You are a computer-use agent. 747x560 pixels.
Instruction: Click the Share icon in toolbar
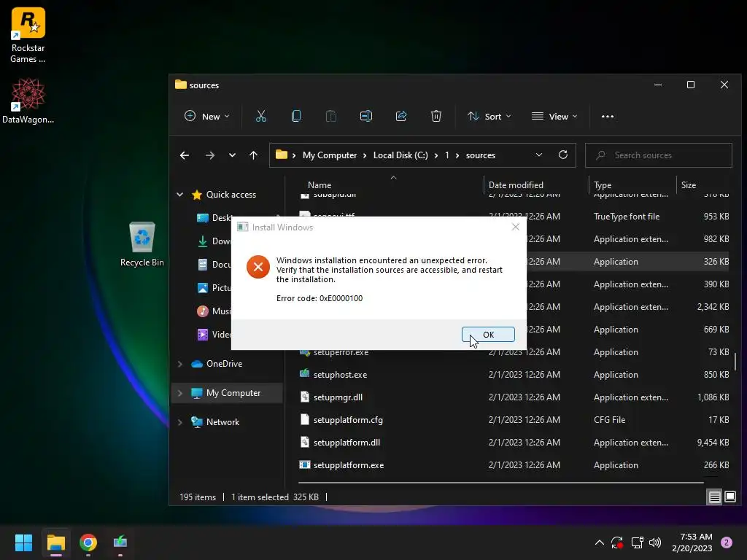401,116
